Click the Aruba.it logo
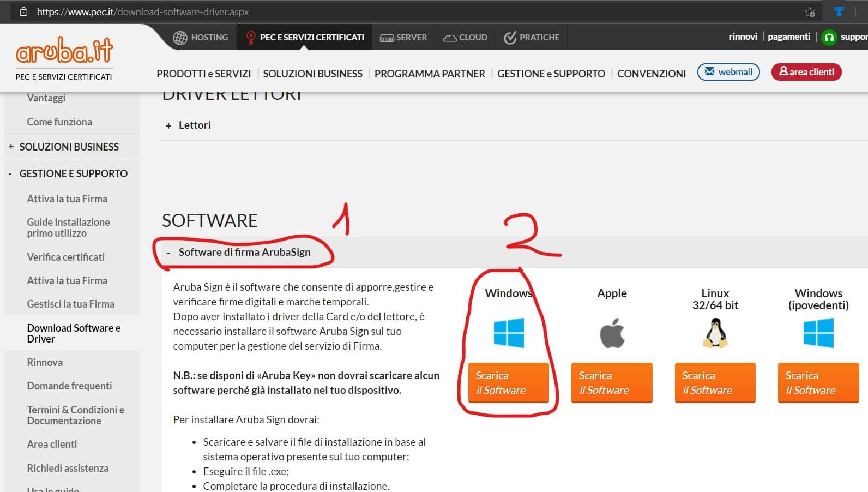The image size is (868, 492). click(x=64, y=51)
